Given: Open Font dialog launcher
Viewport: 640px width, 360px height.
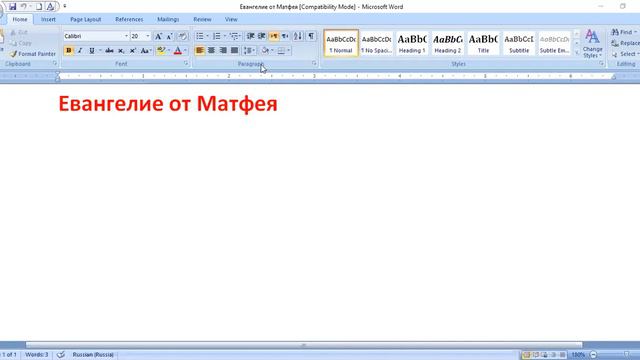Looking at the screenshot, I should coord(186,64).
